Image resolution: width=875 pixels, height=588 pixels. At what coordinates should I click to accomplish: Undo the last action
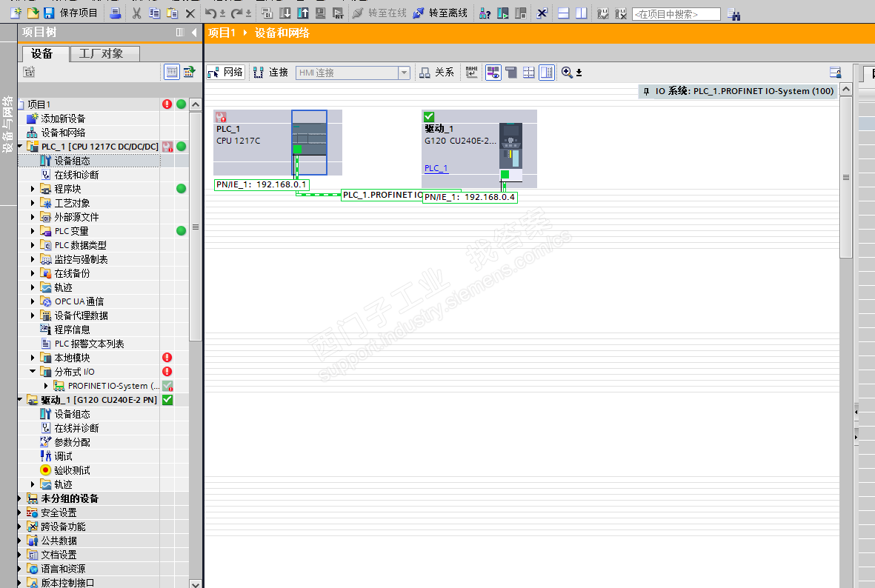click(x=210, y=13)
